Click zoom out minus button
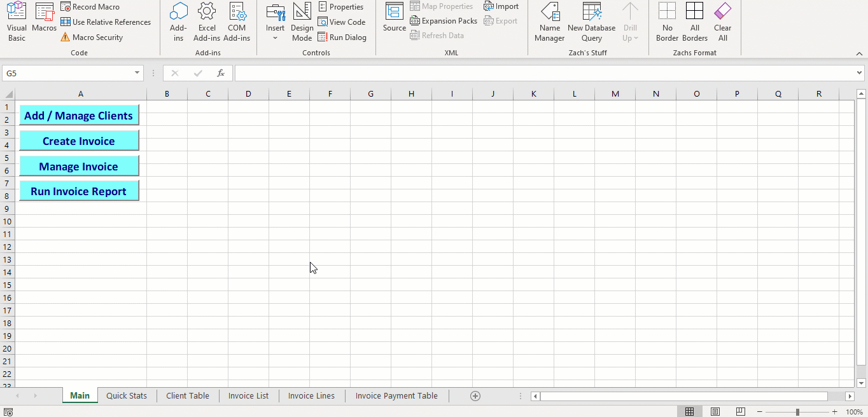This screenshot has width=868, height=417. 760,412
